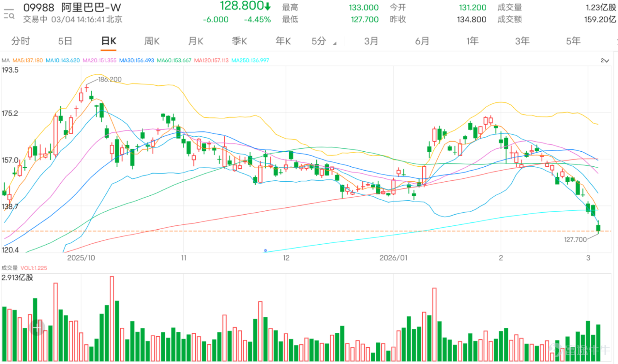This screenshot has height=364, width=618.
Task: Click the MA250:136.997 indicator label
Action: (250, 61)
